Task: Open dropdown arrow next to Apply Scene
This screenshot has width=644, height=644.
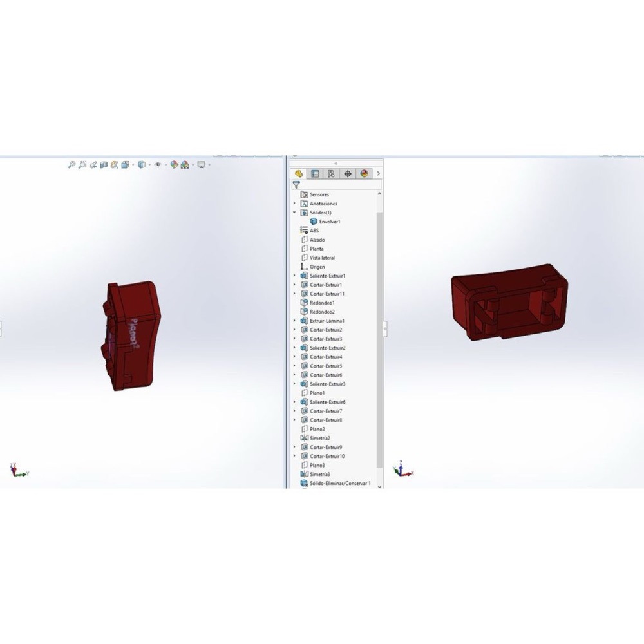Action: (193, 165)
